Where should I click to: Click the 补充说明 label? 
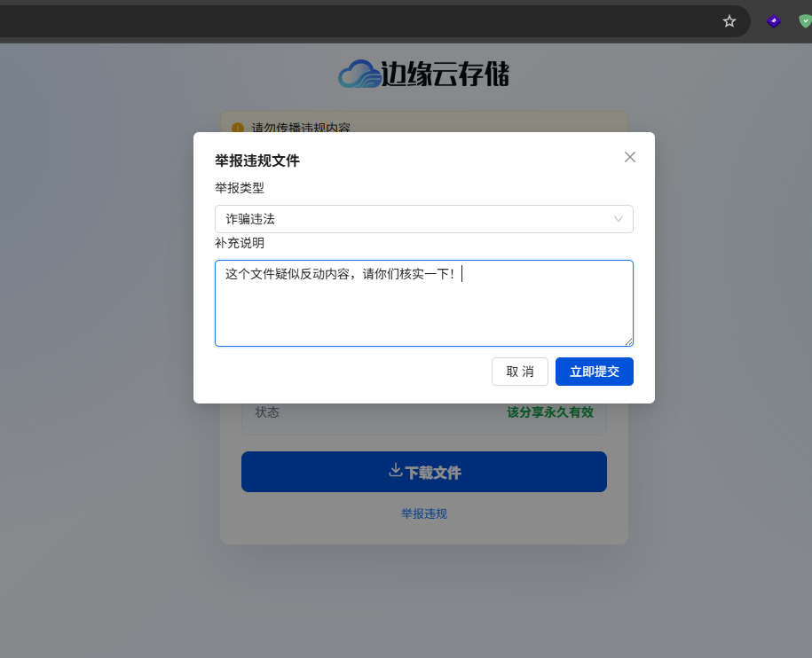pyautogui.click(x=240, y=243)
